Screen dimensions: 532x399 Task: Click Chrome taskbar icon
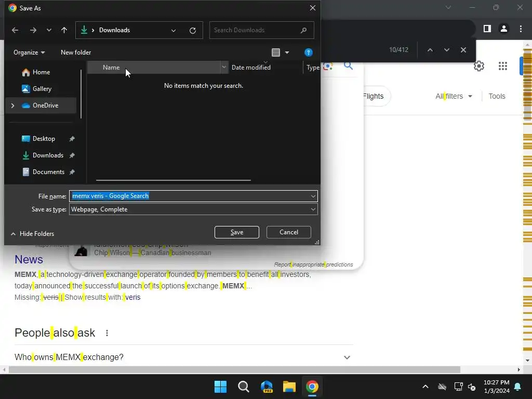coord(312,387)
